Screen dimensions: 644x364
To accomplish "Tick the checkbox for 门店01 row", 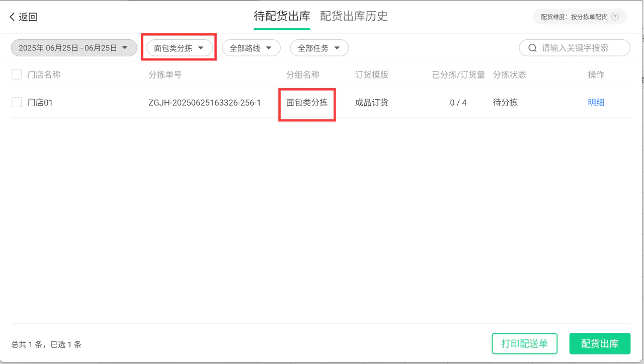I will tap(17, 102).
